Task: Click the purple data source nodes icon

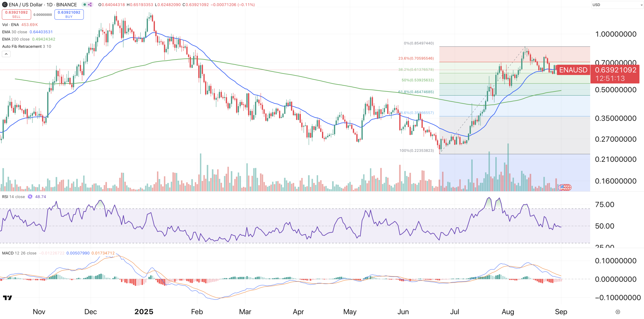Action: tap(90, 5)
